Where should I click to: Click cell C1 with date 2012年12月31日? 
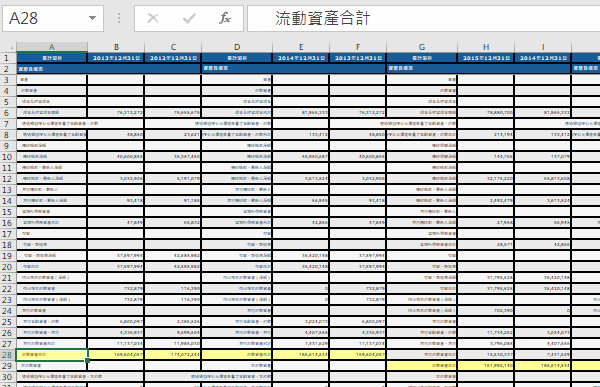(173, 58)
